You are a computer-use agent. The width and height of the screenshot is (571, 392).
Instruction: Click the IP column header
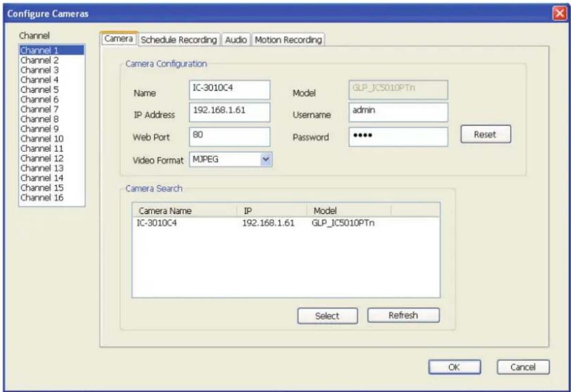click(x=272, y=211)
